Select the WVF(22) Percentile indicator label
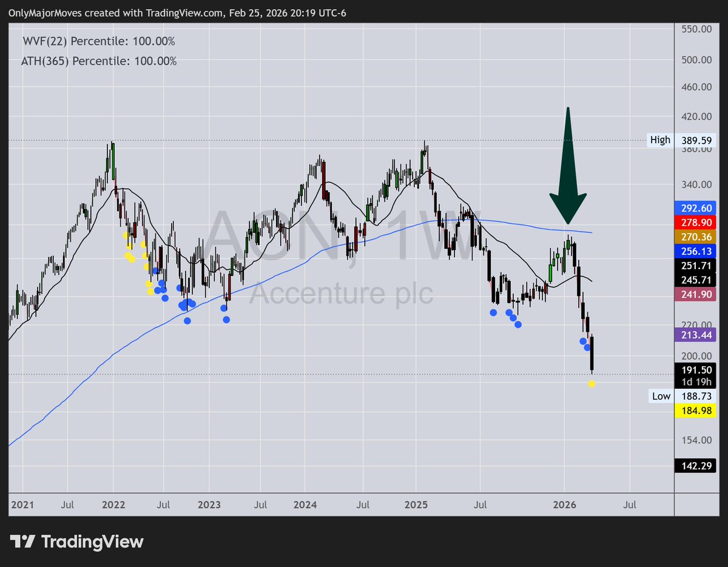Image resolution: width=728 pixels, height=567 pixels. 99,41
